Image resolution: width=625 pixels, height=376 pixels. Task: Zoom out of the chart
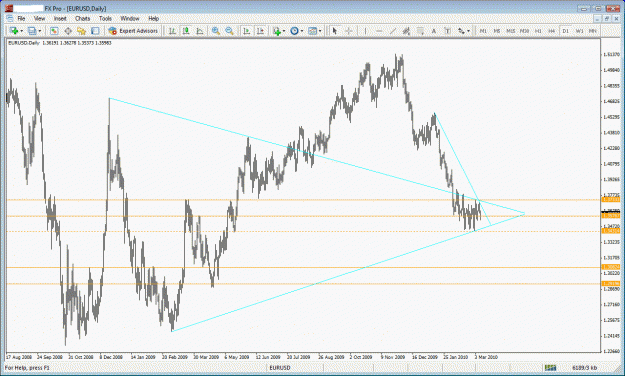coord(229,31)
